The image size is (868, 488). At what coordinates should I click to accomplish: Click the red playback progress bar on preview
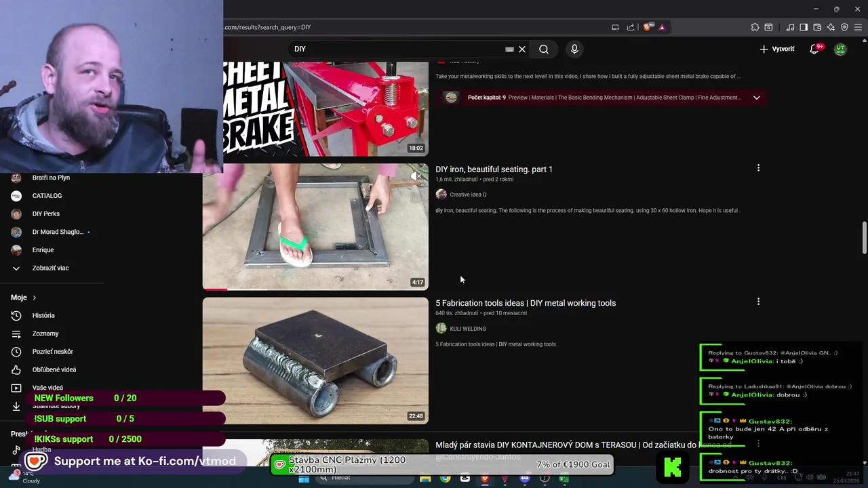215,289
